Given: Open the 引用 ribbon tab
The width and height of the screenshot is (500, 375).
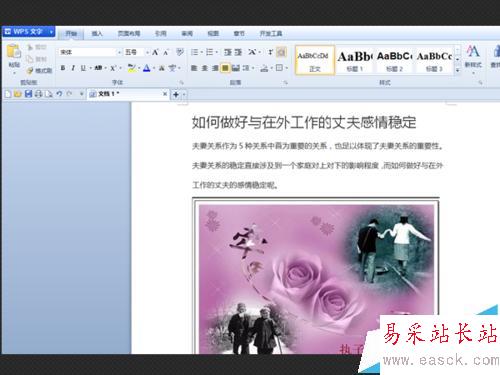Looking at the screenshot, I should click(x=160, y=34).
